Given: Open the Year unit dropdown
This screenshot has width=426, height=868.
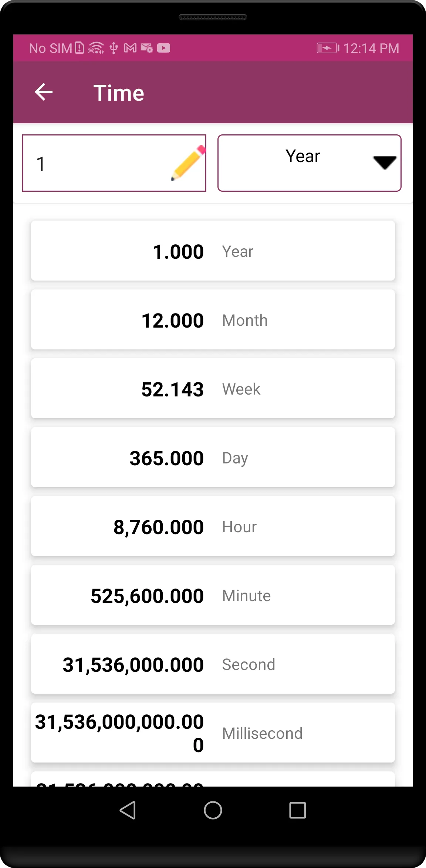Looking at the screenshot, I should 309,163.
